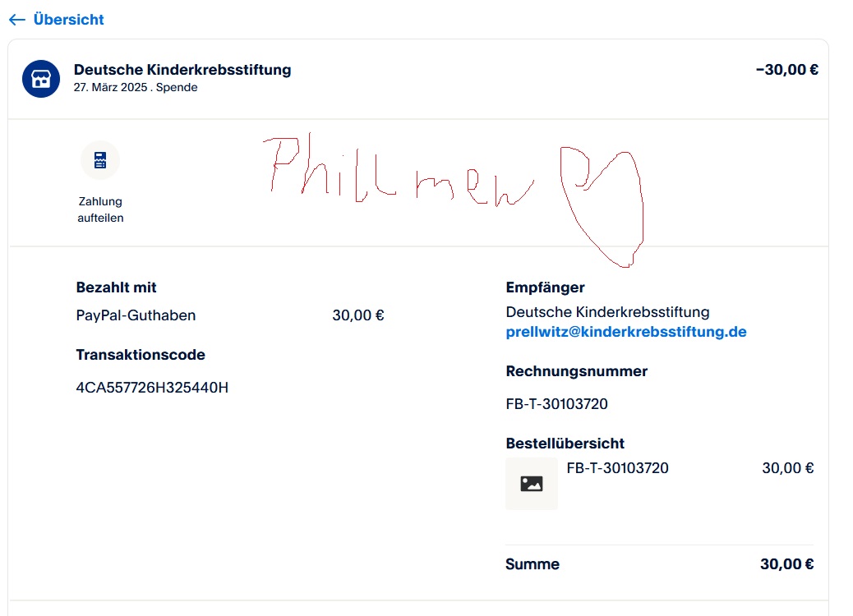Select the FB-T-30103720 item in Bestellübersicht
This screenshot has height=616, width=853.
pyautogui.click(x=618, y=468)
